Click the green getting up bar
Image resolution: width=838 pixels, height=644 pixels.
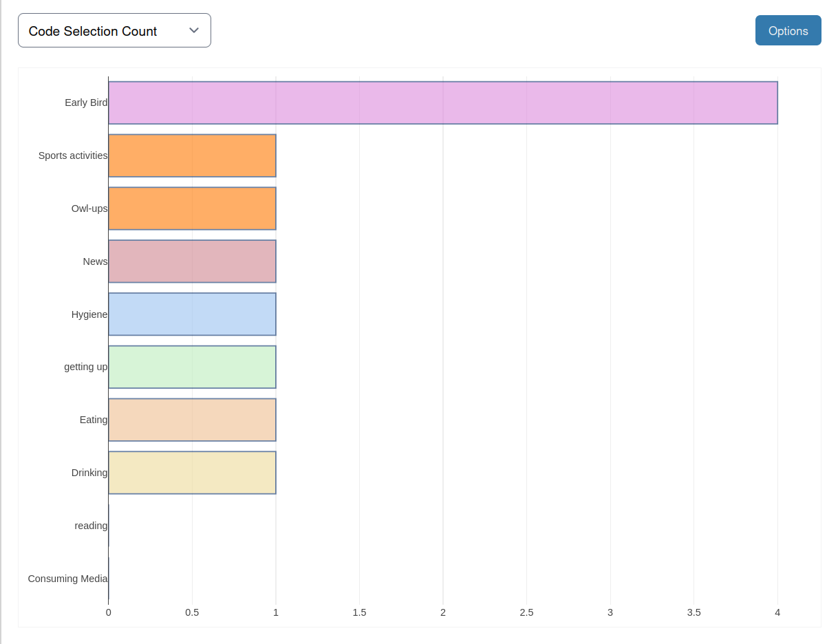pyautogui.click(x=192, y=367)
